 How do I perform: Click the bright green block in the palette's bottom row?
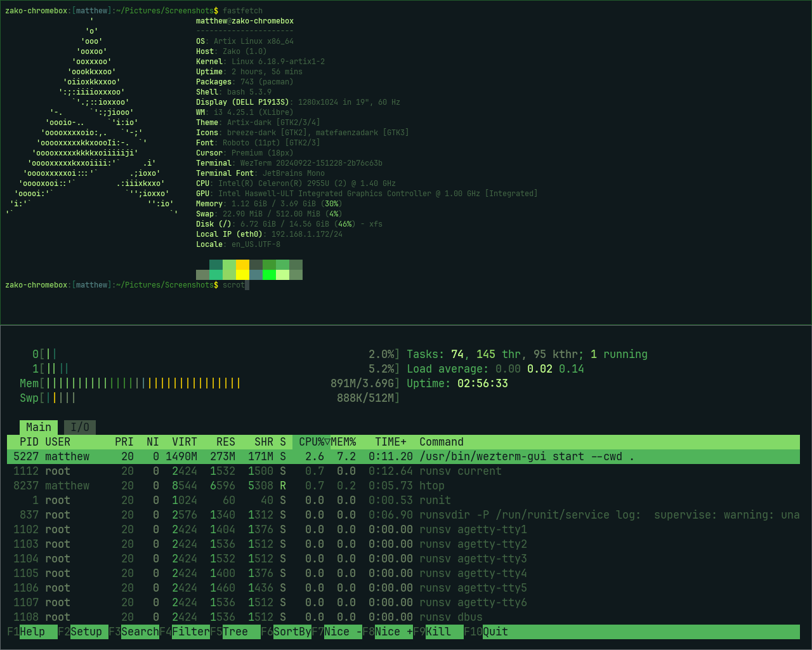pos(269,275)
